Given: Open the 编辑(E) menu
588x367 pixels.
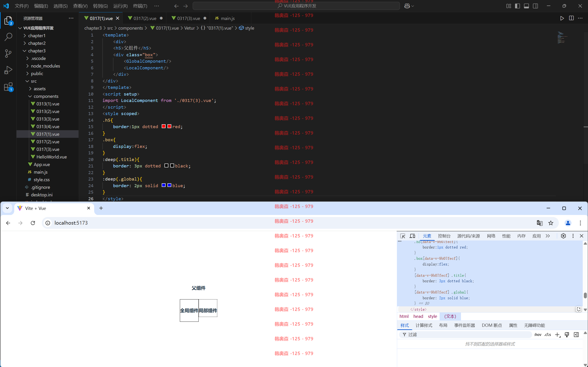Looking at the screenshot, I should 41,6.
